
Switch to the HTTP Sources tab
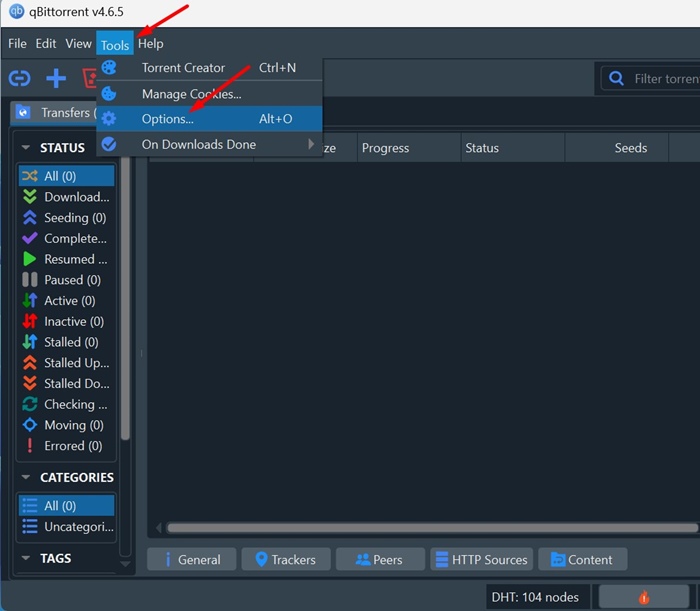481,559
